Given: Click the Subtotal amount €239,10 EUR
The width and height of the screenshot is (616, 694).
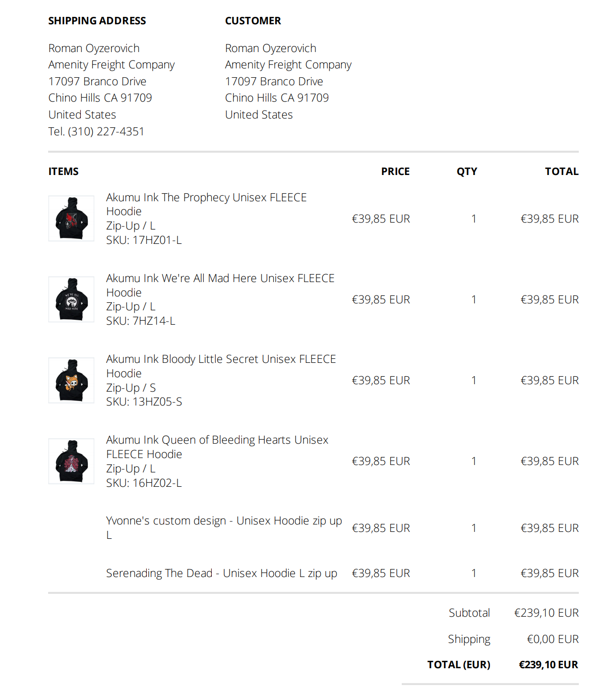Looking at the screenshot, I should click(546, 613).
